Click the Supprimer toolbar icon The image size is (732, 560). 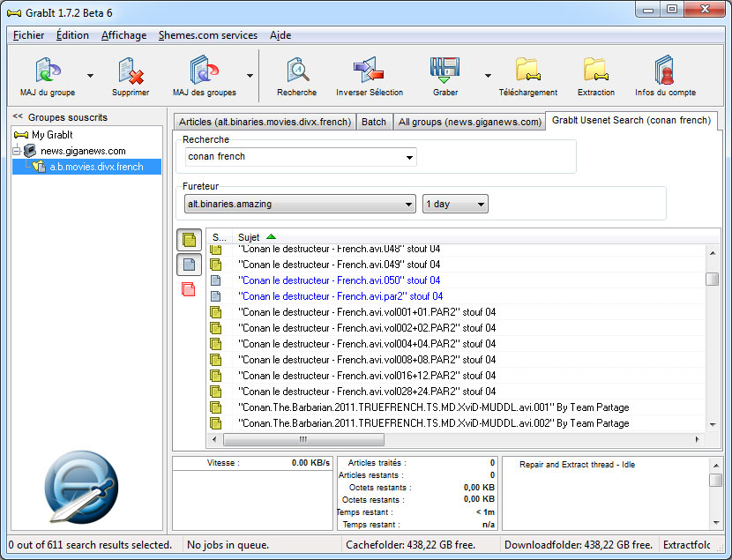click(x=131, y=71)
